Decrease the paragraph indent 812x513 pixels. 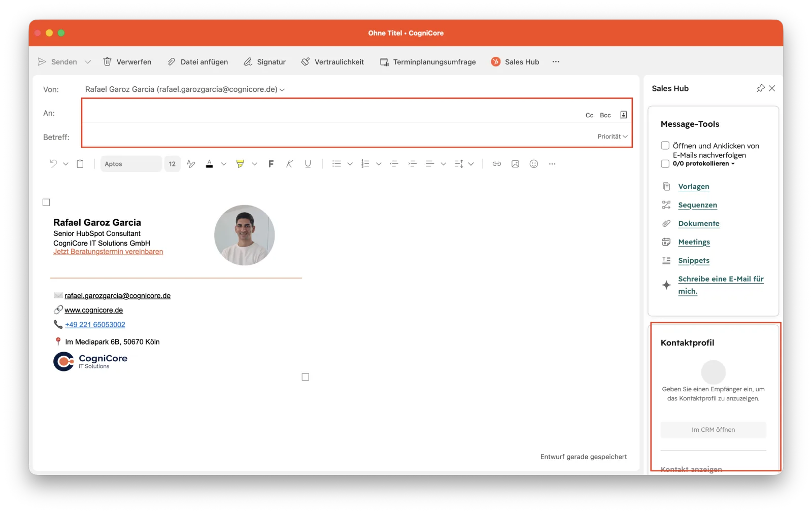[x=394, y=164]
